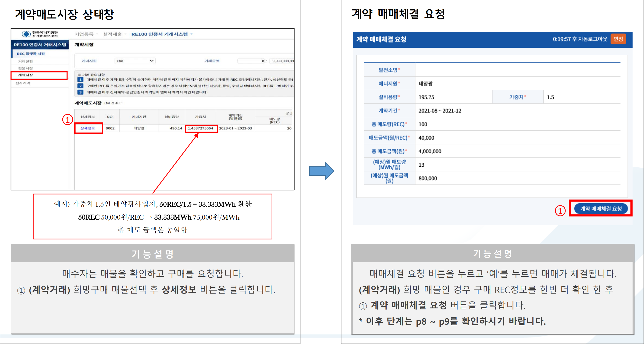Open 전자계약 in the sidebar
The width and height of the screenshot is (644, 344).
click(x=23, y=83)
